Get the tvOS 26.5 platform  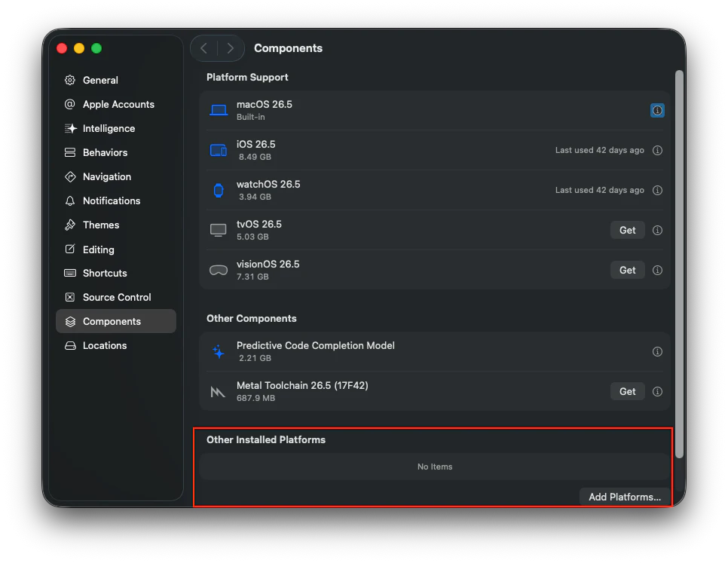[x=627, y=230]
